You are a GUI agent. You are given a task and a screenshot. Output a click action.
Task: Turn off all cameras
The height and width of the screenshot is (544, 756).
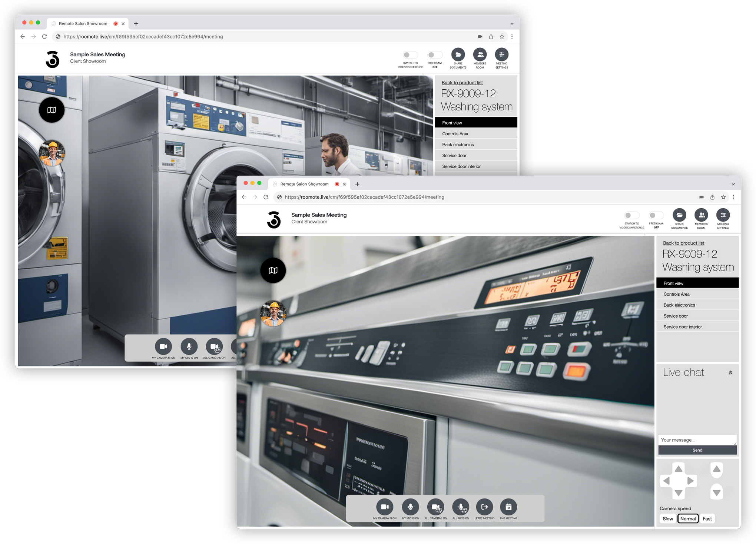(x=435, y=507)
